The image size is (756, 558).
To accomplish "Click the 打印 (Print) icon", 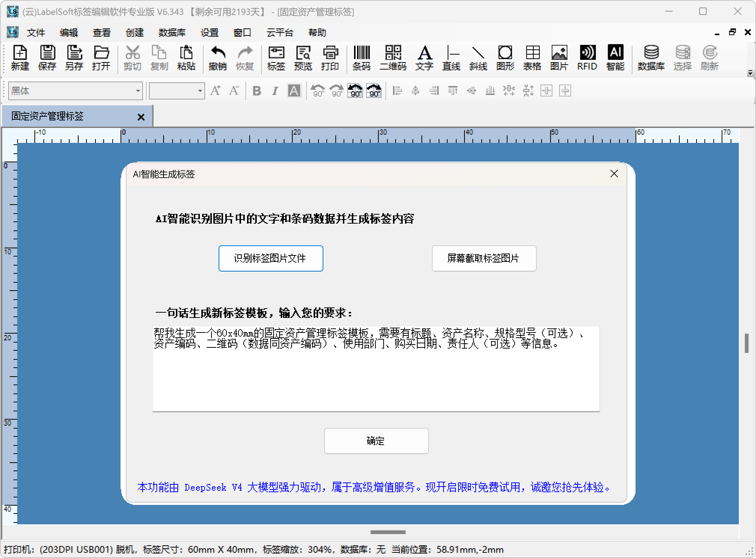I will 330,58.
